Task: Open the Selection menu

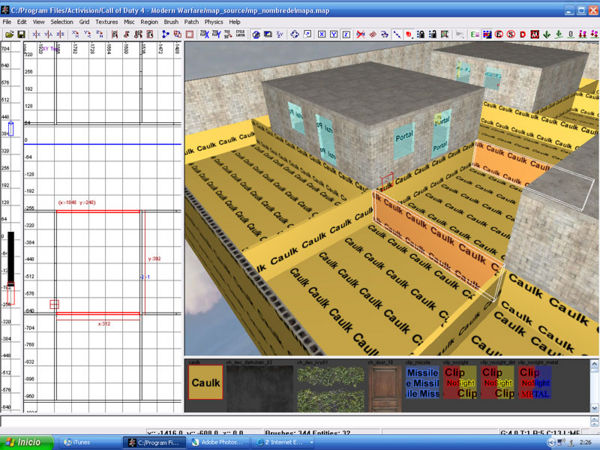Action: click(62, 22)
